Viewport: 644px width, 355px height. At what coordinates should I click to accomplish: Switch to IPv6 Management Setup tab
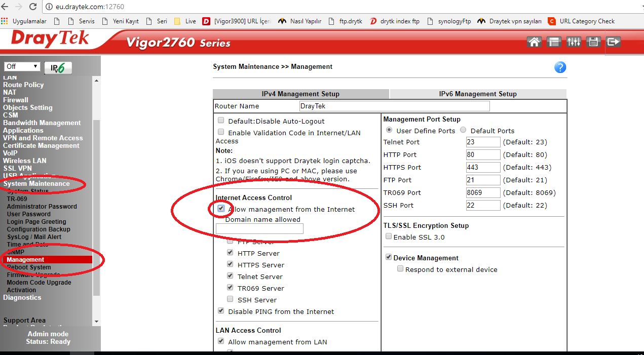(x=478, y=94)
